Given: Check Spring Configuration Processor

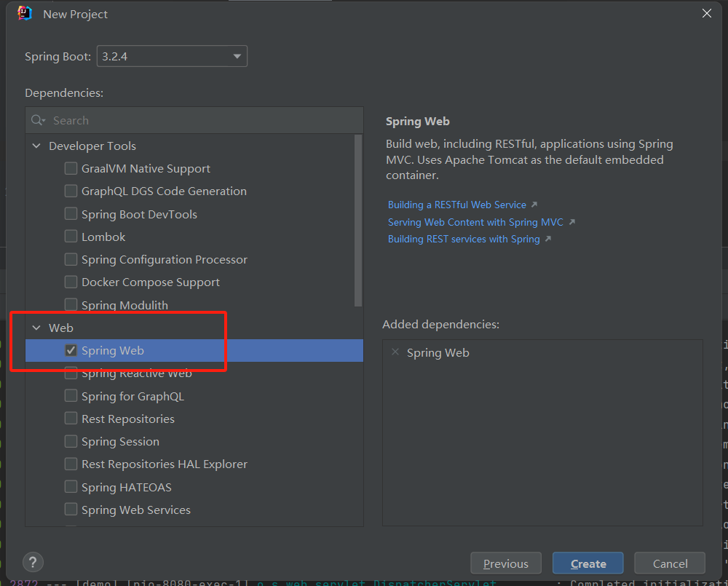Looking at the screenshot, I should point(71,259).
